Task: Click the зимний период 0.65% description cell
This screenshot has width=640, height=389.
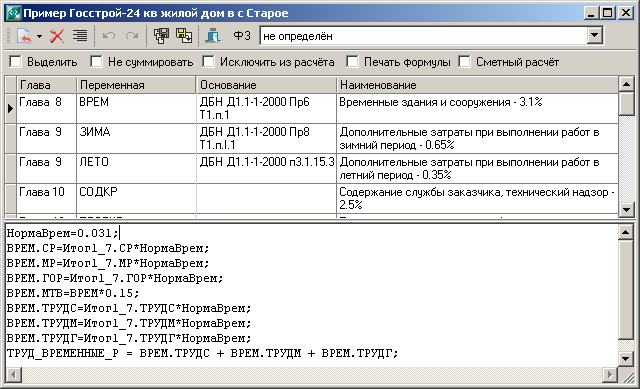Action: click(478, 139)
